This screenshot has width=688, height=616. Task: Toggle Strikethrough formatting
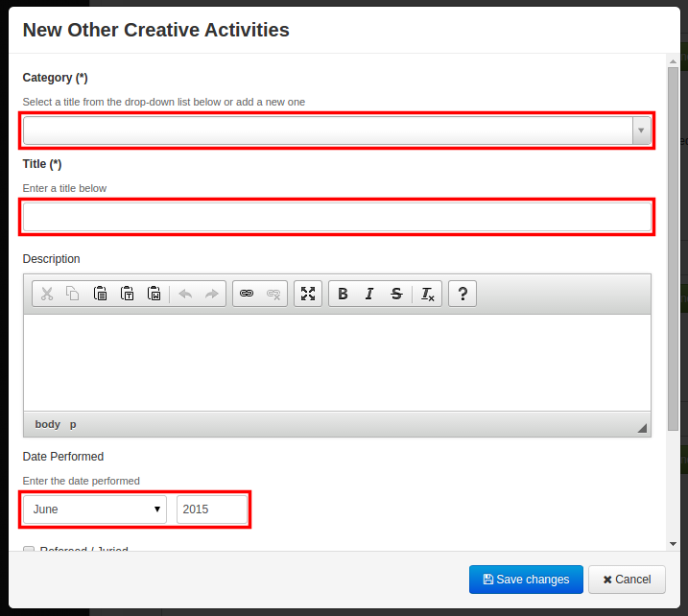point(396,294)
